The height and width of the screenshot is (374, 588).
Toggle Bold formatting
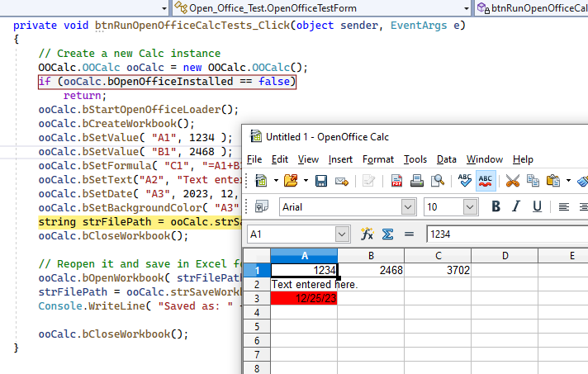(x=496, y=206)
